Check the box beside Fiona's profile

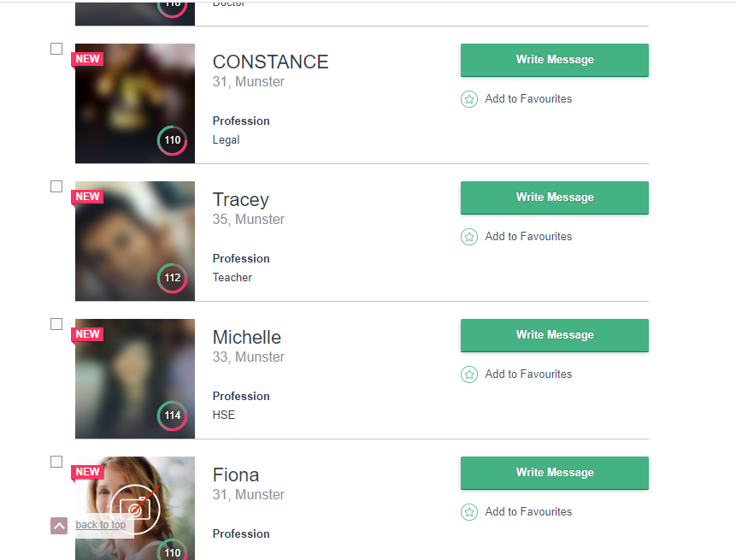point(56,462)
